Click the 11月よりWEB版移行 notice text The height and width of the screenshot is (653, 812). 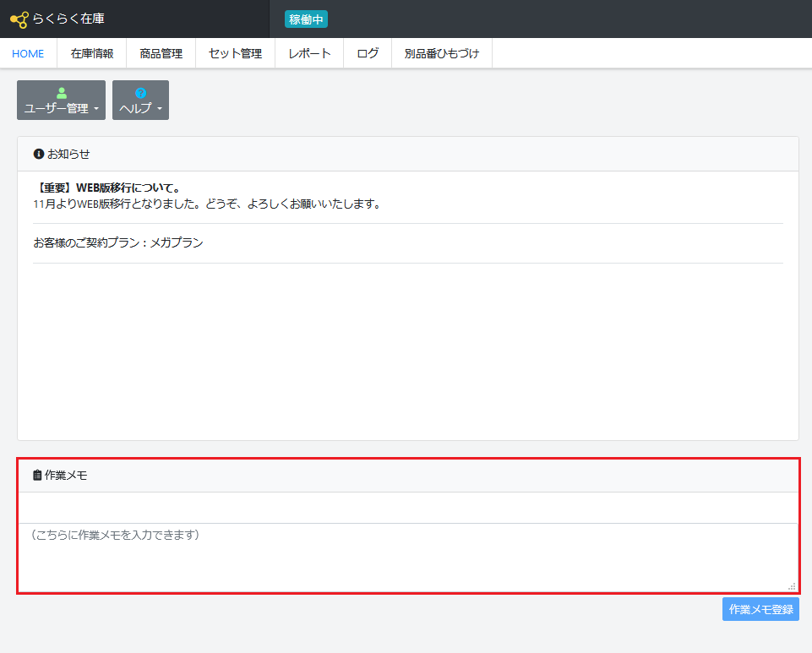(x=208, y=204)
